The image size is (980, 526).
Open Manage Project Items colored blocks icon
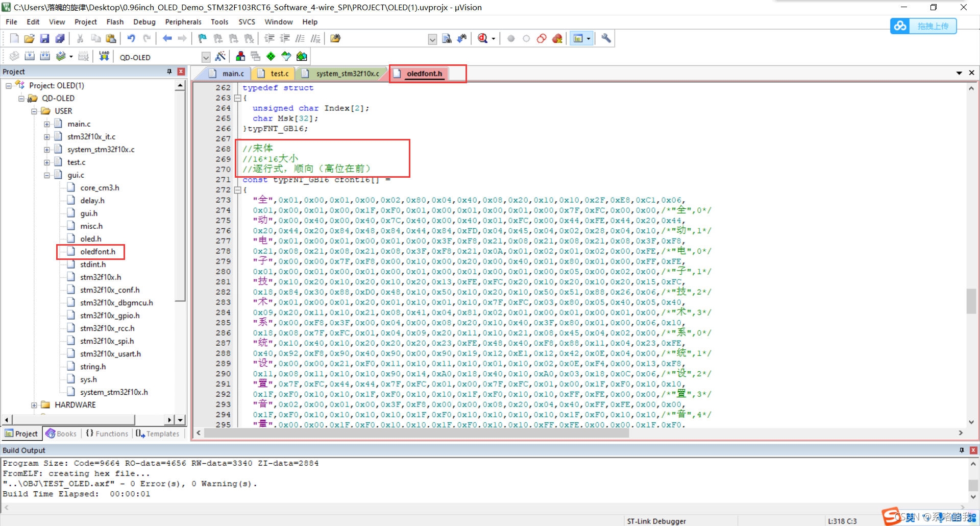(x=240, y=56)
